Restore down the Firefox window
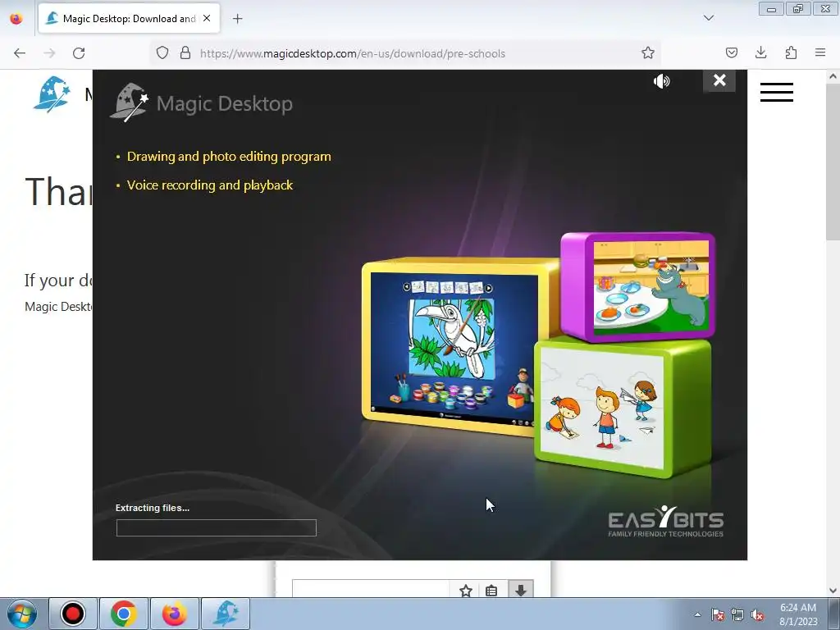The width and height of the screenshot is (840, 630). (x=798, y=9)
